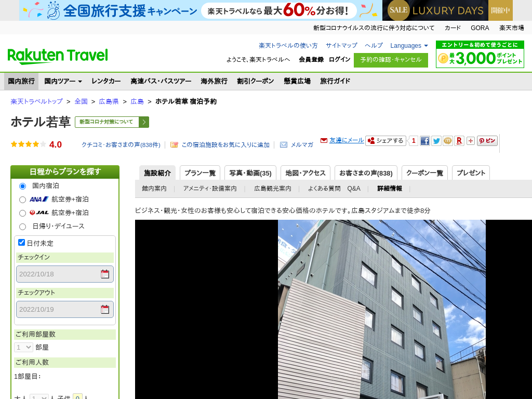The width and height of the screenshot is (532, 399).
Task: Open アメニティ・設備案内 link
Action: (210, 189)
